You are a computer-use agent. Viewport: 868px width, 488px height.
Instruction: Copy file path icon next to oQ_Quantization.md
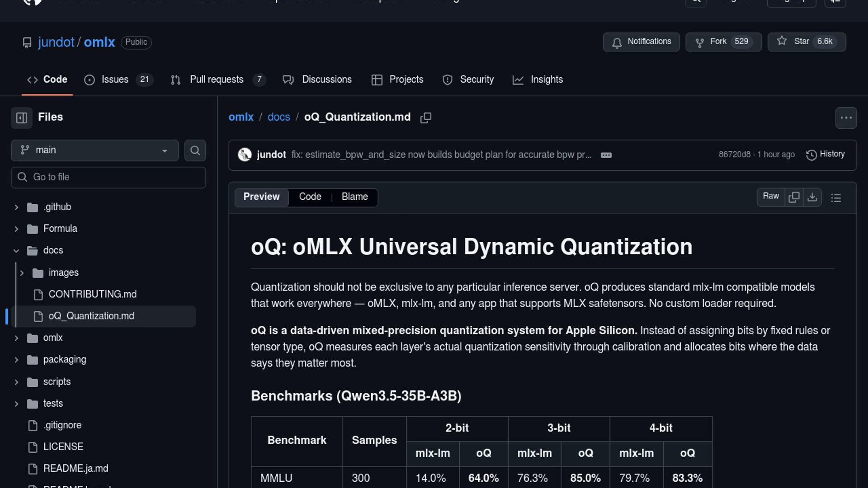(x=425, y=118)
